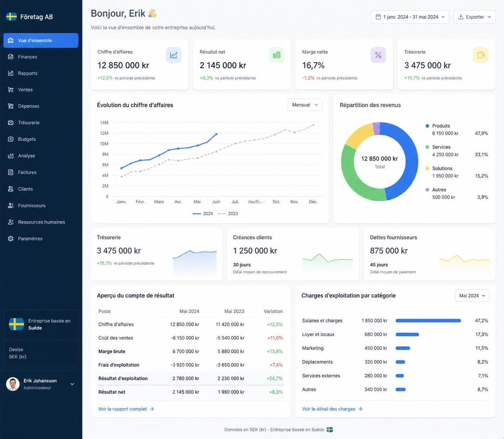The image size is (504, 439).
Task: Expand the Erik Johansson user menu chevron
Action: [x=72, y=384]
